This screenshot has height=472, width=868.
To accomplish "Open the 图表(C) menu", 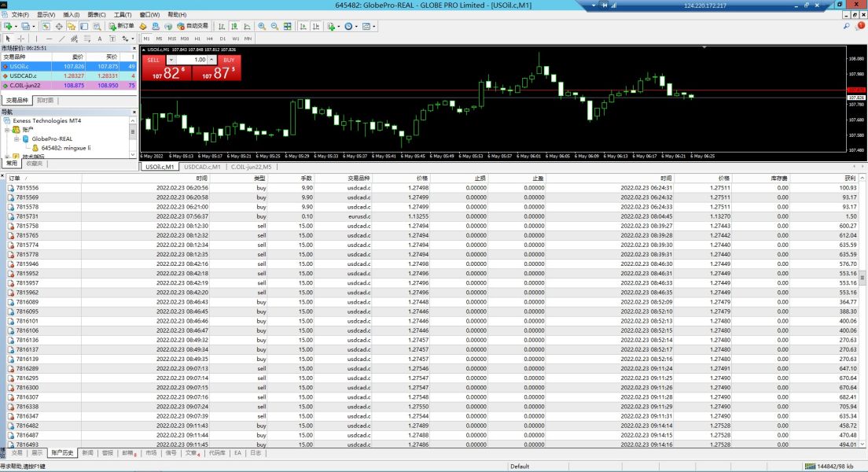I will [x=97, y=14].
